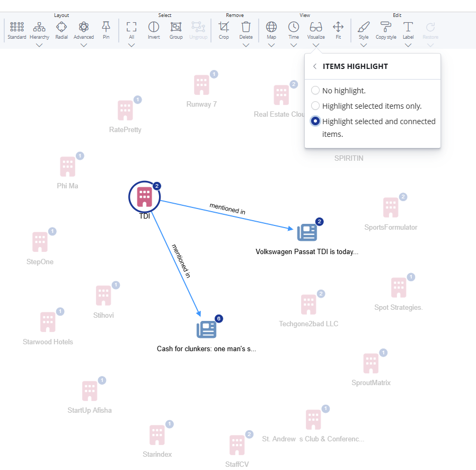Apply the Radial layout
Image resolution: width=476 pixels, height=470 pixels.
61,30
